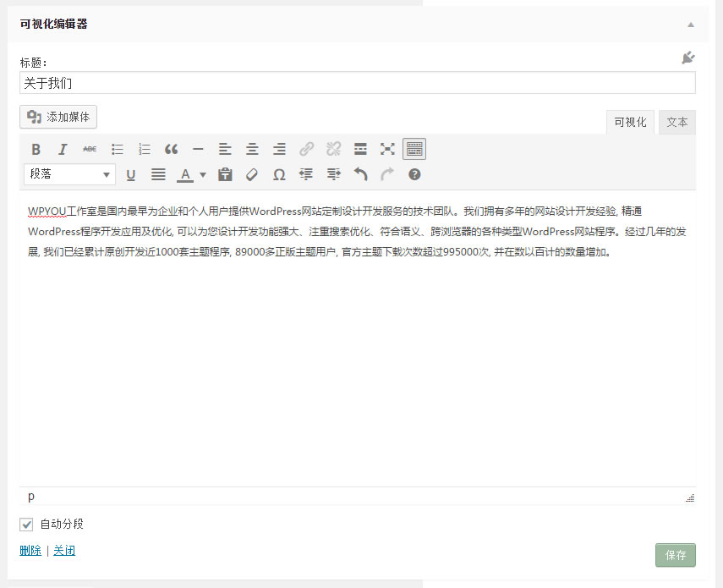
Task: Click the 可视化编辑器 widget title
Action: pos(53,24)
